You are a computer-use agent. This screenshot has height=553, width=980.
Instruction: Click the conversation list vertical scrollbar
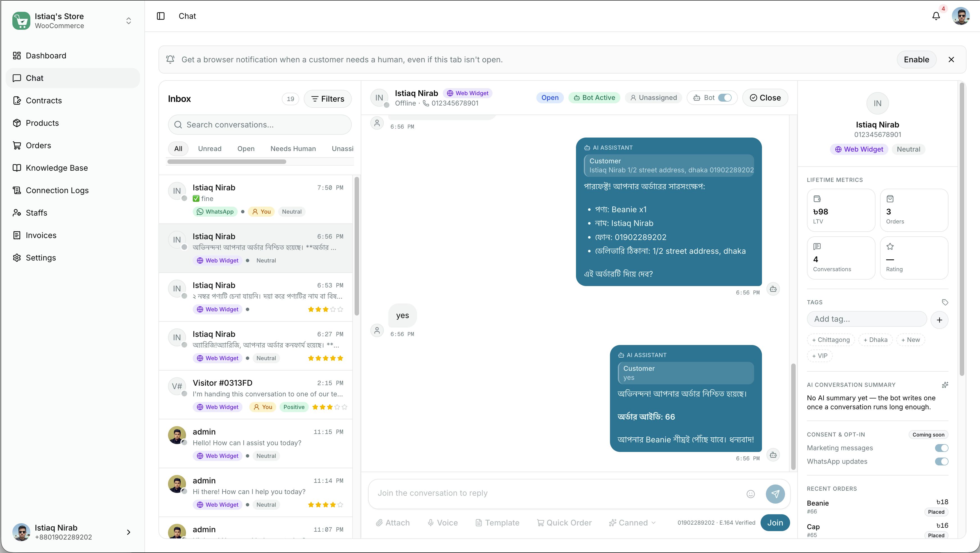[x=357, y=246]
